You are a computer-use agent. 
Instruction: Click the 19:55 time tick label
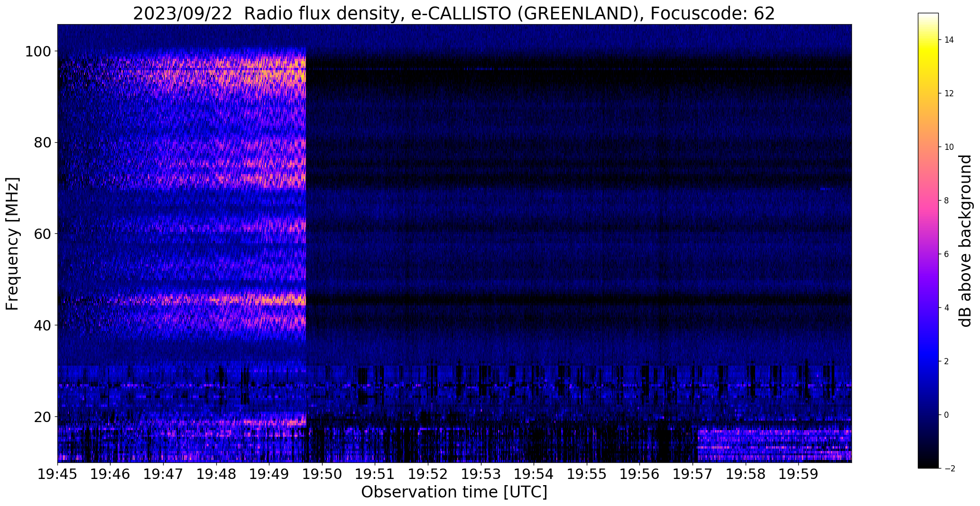(x=587, y=474)
